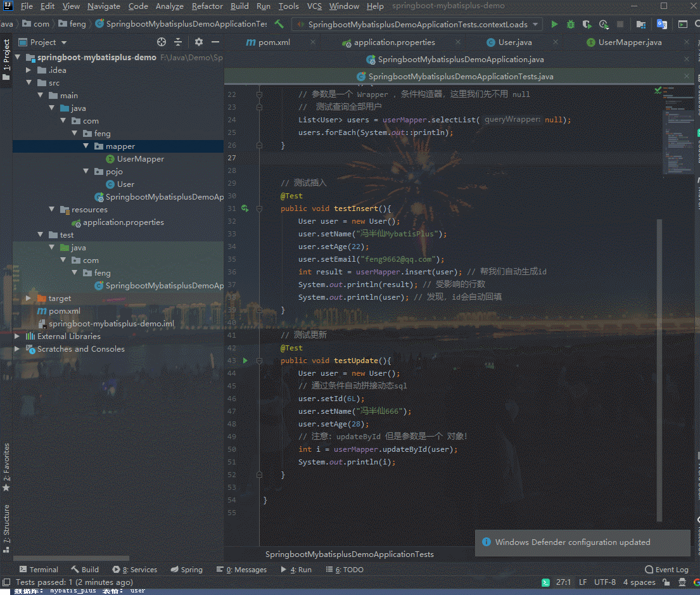
Task: Locate current file with crosshair icon
Action: click(162, 42)
